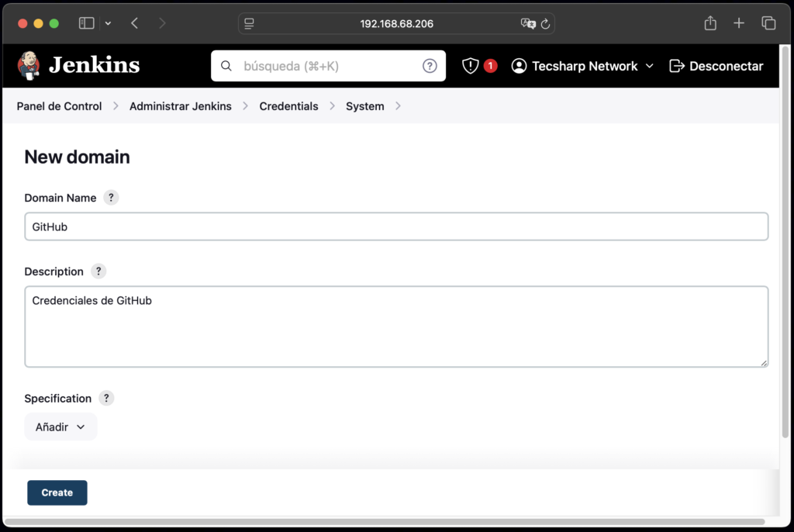
Task: Expand chevron after System breadcrumb
Action: 398,106
